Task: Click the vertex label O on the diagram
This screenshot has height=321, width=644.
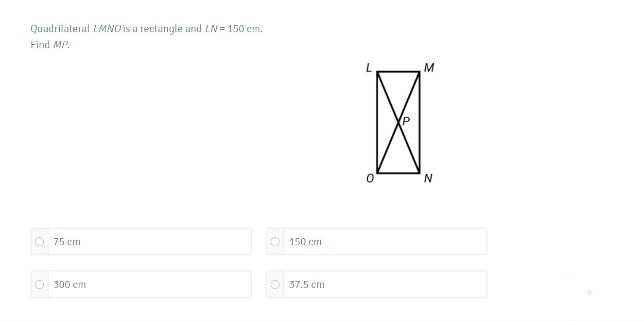Action: (369, 178)
